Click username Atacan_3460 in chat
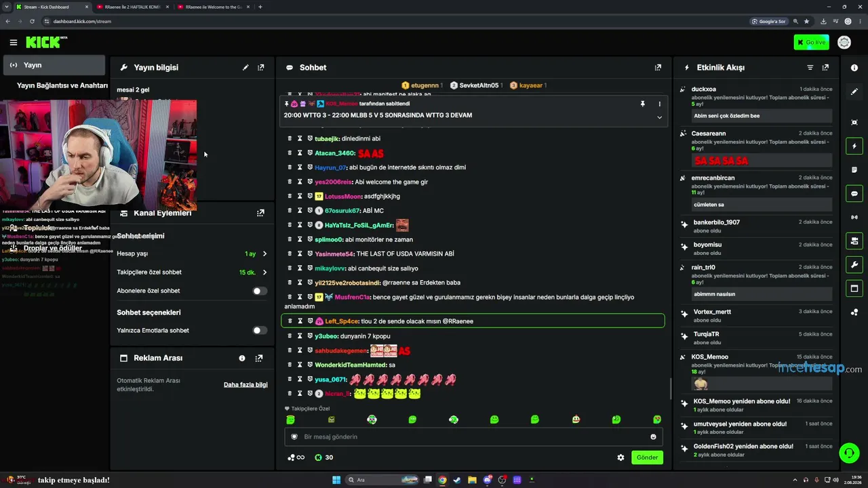This screenshot has height=488, width=868. 335,153
